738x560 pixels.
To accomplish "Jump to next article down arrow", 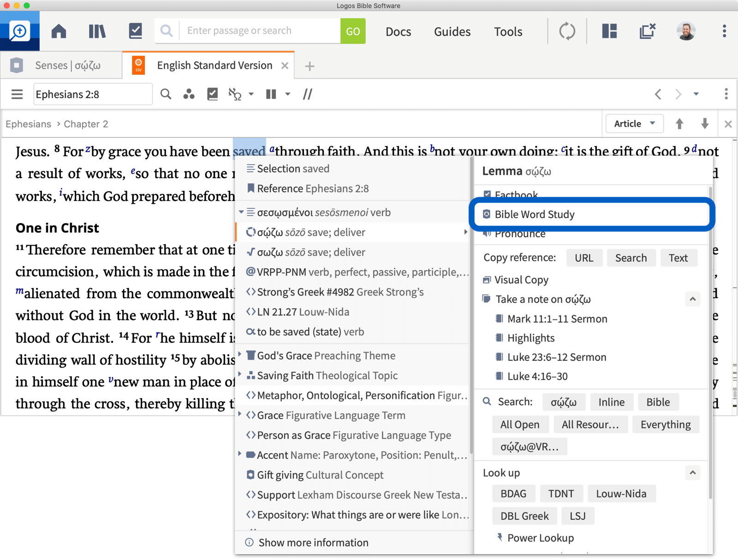I will pos(705,124).
